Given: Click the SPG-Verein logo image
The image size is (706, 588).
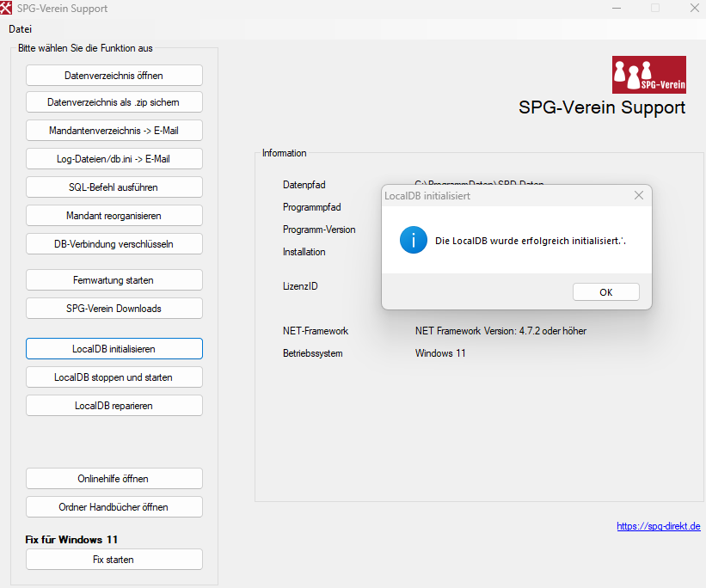Looking at the screenshot, I should pos(649,75).
